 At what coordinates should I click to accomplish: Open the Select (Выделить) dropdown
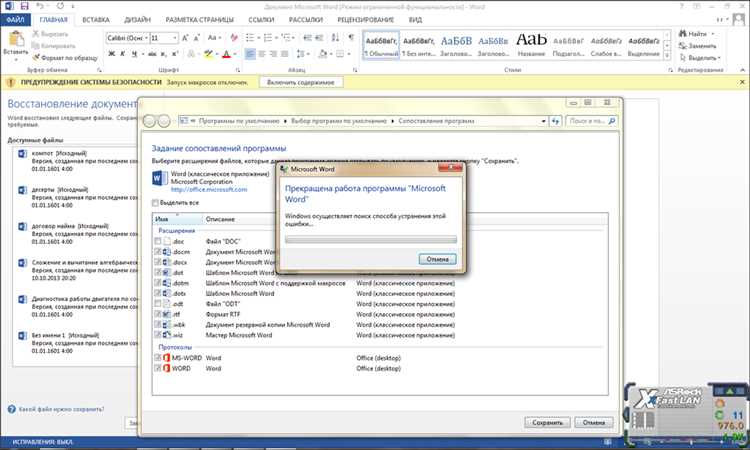click(x=700, y=58)
